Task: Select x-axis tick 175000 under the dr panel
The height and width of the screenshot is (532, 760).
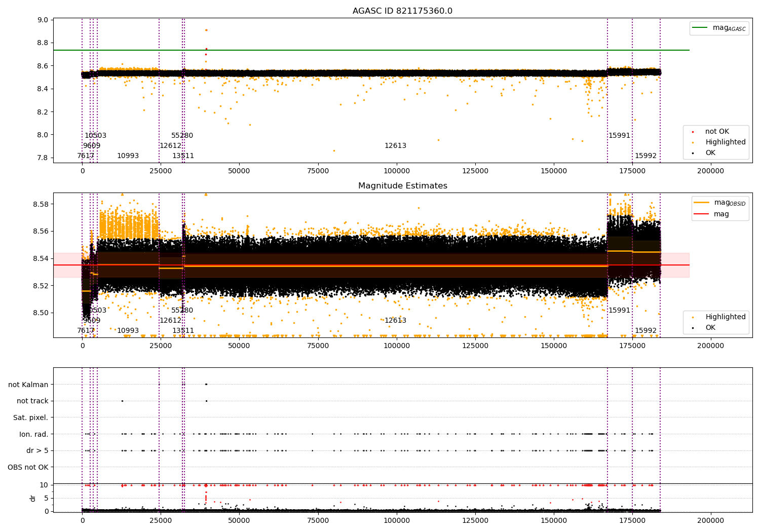Action: [632, 520]
